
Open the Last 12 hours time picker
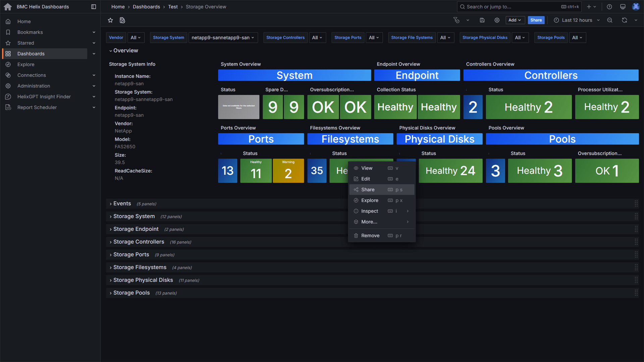click(x=577, y=20)
